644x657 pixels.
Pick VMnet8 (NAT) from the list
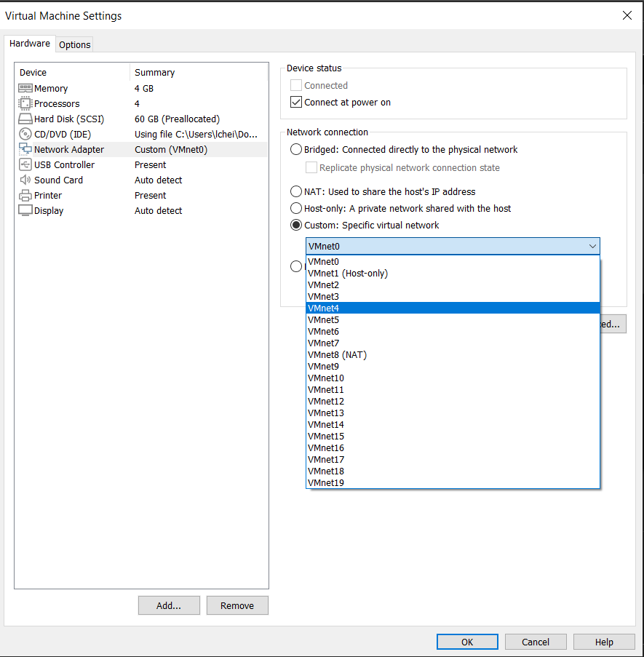pyautogui.click(x=453, y=355)
